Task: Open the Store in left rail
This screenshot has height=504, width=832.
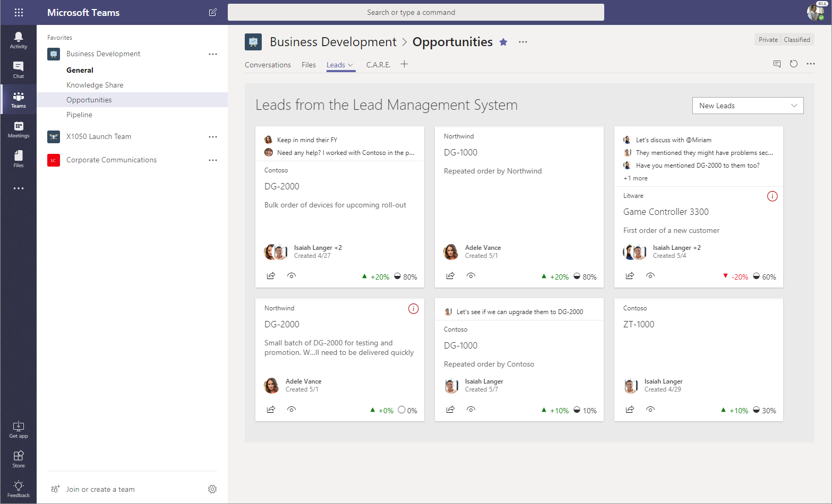Action: coord(19,459)
